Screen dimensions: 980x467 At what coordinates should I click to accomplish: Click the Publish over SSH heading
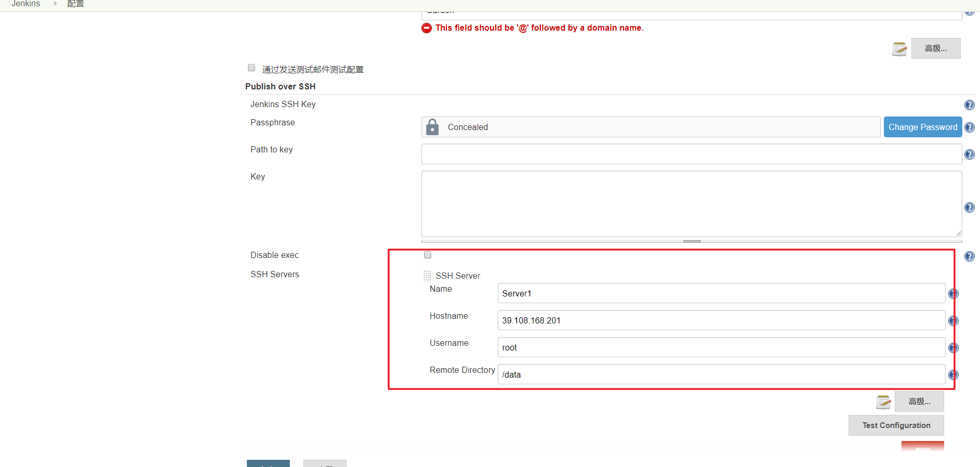[281, 86]
